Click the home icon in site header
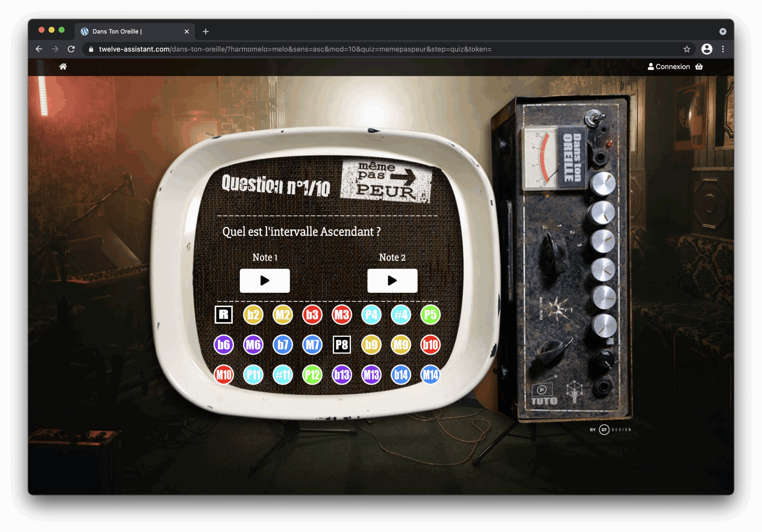Screen dimensions: 762x532 63,67
